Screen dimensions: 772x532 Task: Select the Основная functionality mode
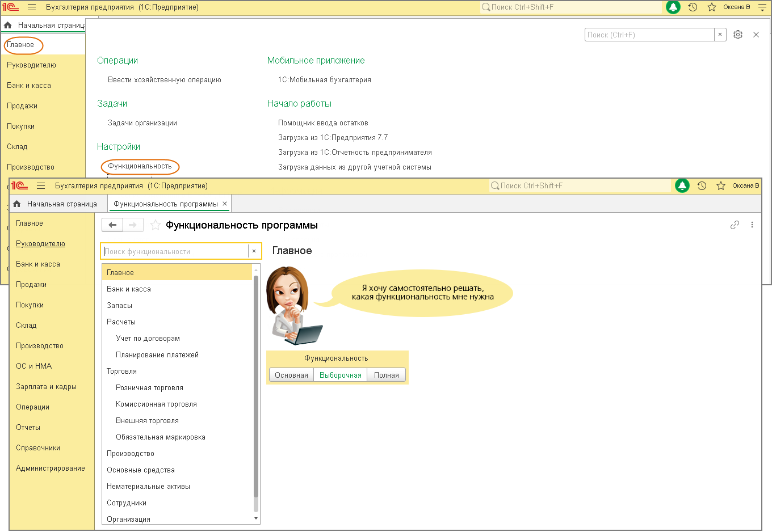291,375
